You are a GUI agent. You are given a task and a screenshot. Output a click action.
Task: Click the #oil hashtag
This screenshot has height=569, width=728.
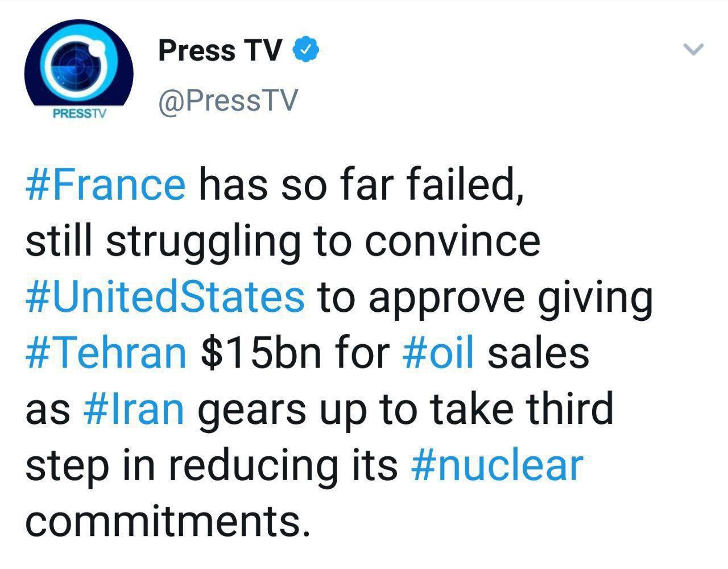(438, 353)
